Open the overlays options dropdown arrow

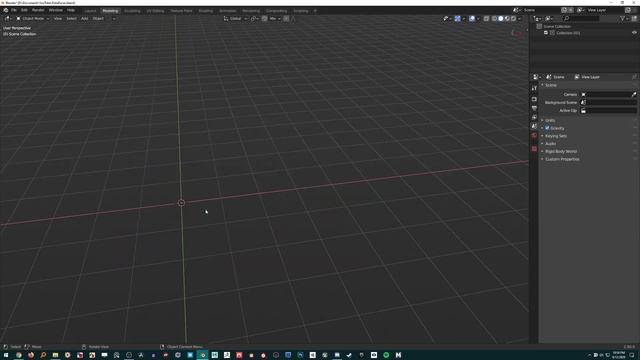point(478,18)
